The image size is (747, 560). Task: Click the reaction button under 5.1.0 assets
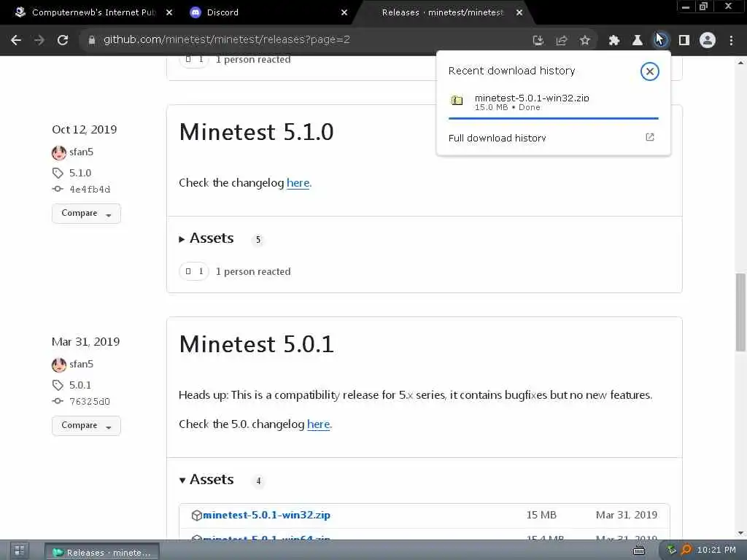coord(194,271)
